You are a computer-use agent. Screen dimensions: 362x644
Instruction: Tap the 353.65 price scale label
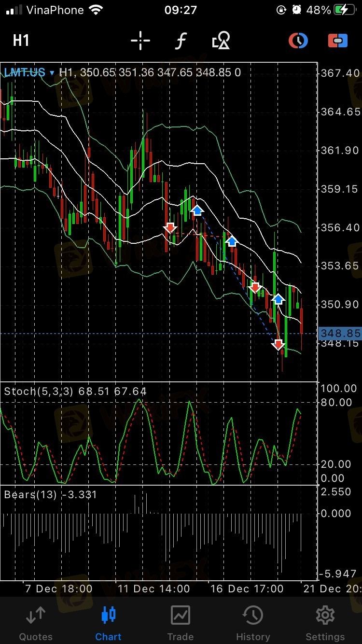coord(340,266)
